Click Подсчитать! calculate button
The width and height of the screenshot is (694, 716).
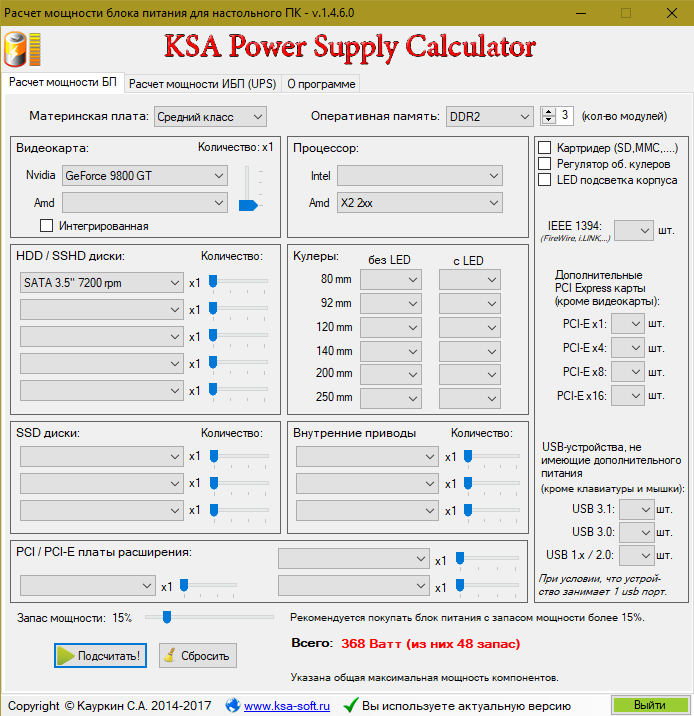point(100,656)
